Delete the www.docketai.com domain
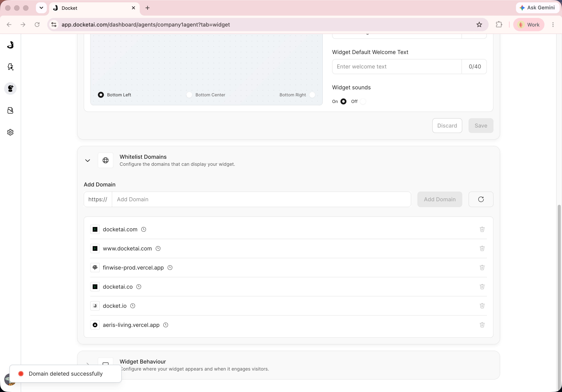 pos(482,248)
